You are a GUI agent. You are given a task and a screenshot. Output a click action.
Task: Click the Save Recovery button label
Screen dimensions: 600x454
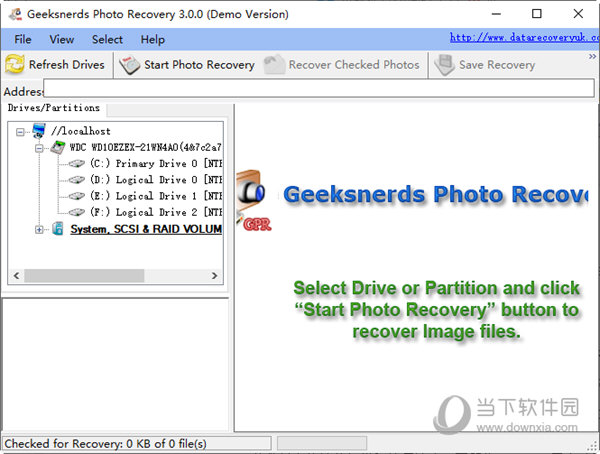(497, 65)
